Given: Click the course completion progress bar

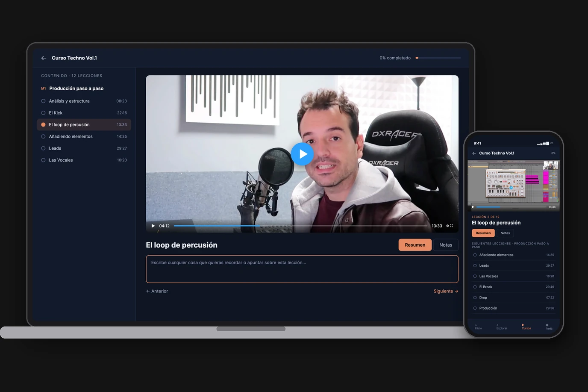Looking at the screenshot, I should coord(438,58).
